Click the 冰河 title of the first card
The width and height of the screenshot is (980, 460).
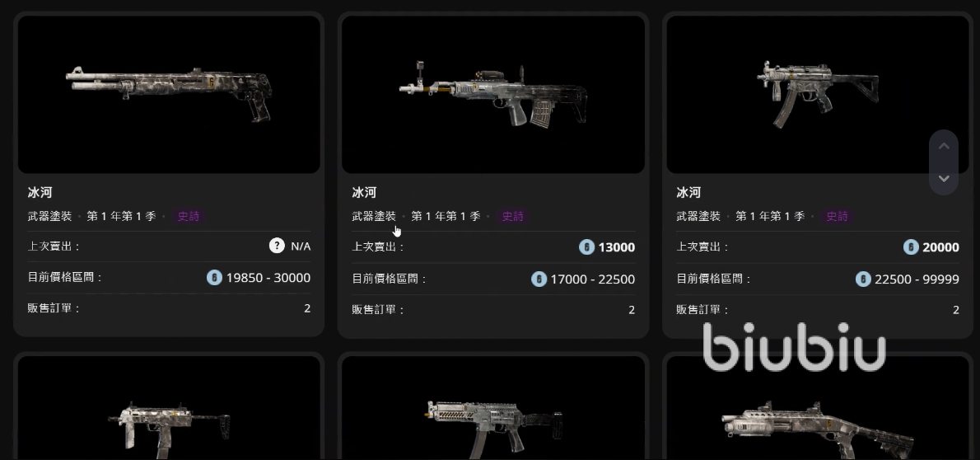pos(40,193)
